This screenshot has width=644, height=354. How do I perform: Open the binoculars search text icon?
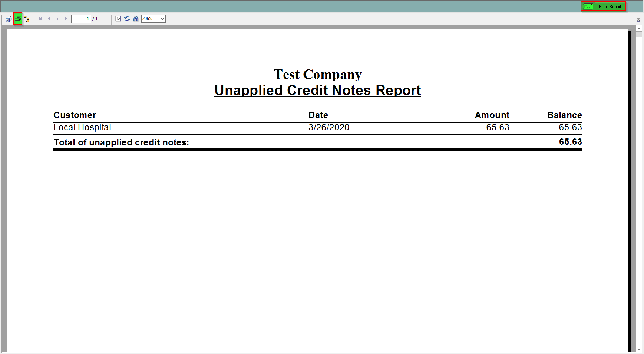click(136, 19)
